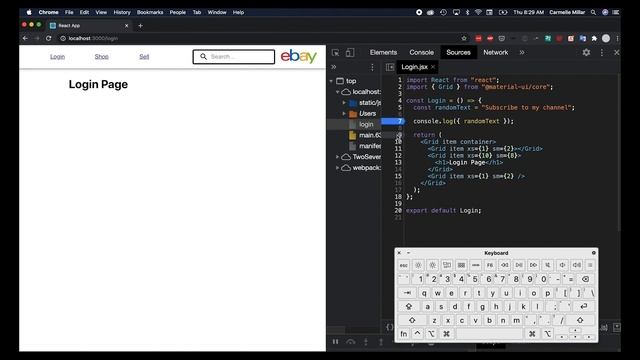
Task: Open the Shop navigation link
Action: pos(102,57)
